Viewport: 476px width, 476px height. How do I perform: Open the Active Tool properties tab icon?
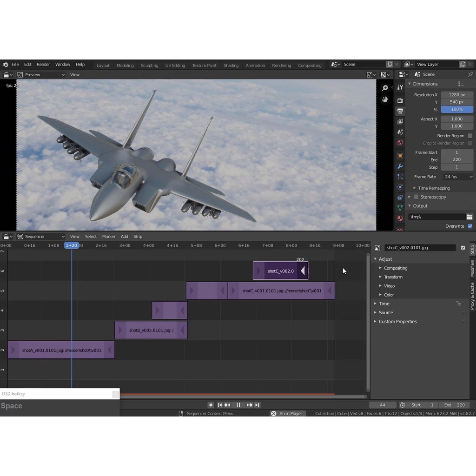400,87
